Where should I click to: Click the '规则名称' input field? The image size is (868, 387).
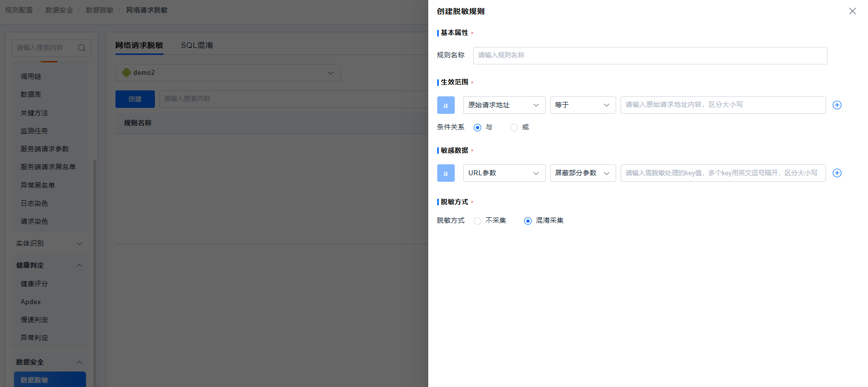650,55
